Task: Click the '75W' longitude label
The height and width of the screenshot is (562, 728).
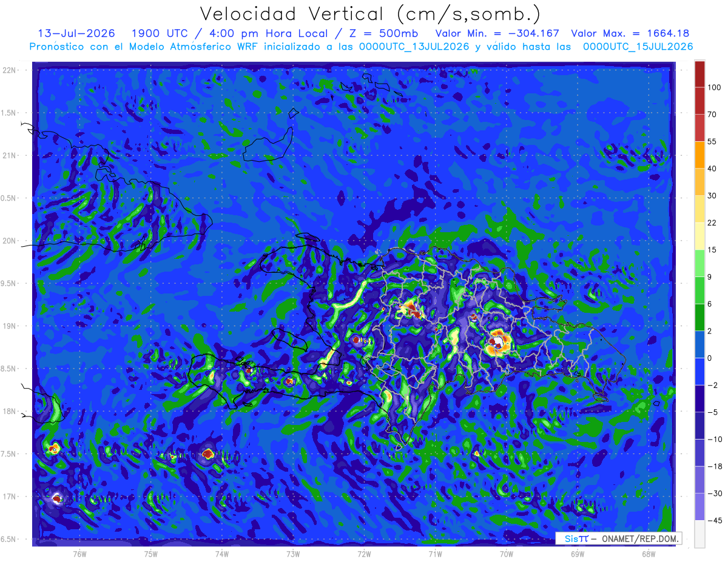Action: [151, 554]
